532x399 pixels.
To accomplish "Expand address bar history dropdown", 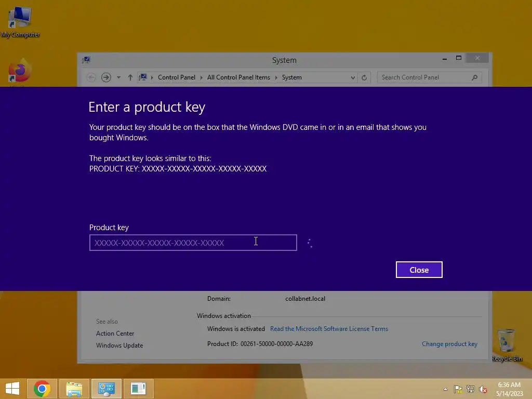I will tap(353, 77).
